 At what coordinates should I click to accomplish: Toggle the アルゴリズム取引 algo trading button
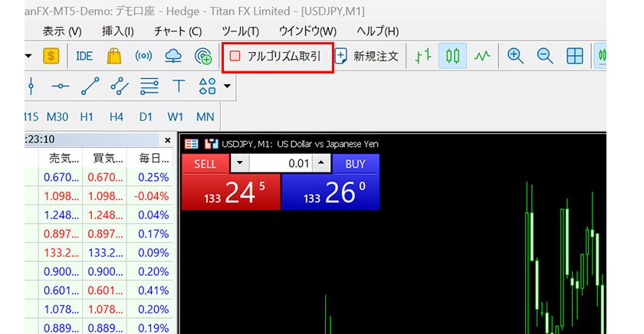[278, 57]
